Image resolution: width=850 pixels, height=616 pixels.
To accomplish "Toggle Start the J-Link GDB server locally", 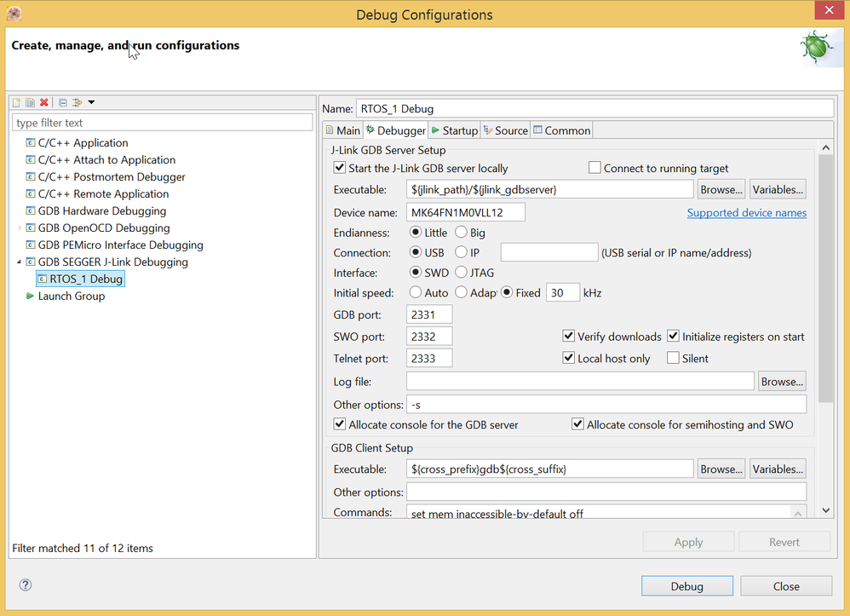I will [x=340, y=168].
